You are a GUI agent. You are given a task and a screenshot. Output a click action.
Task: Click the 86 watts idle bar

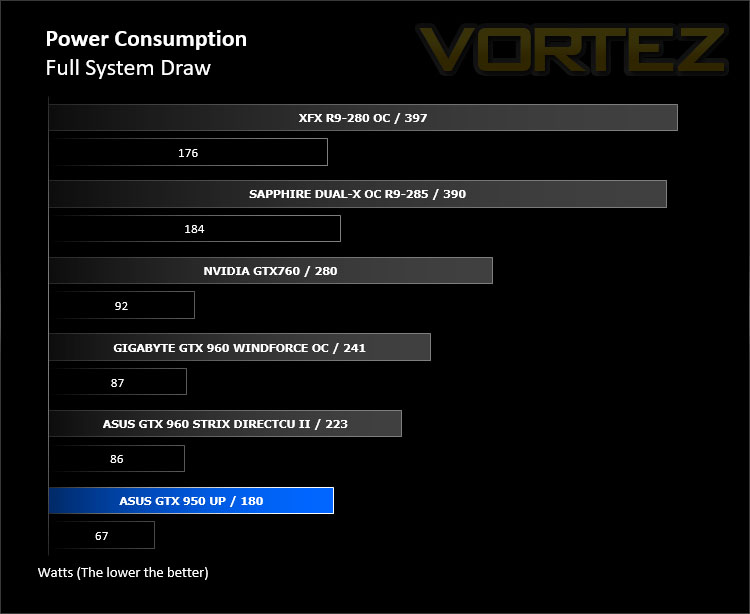point(117,458)
